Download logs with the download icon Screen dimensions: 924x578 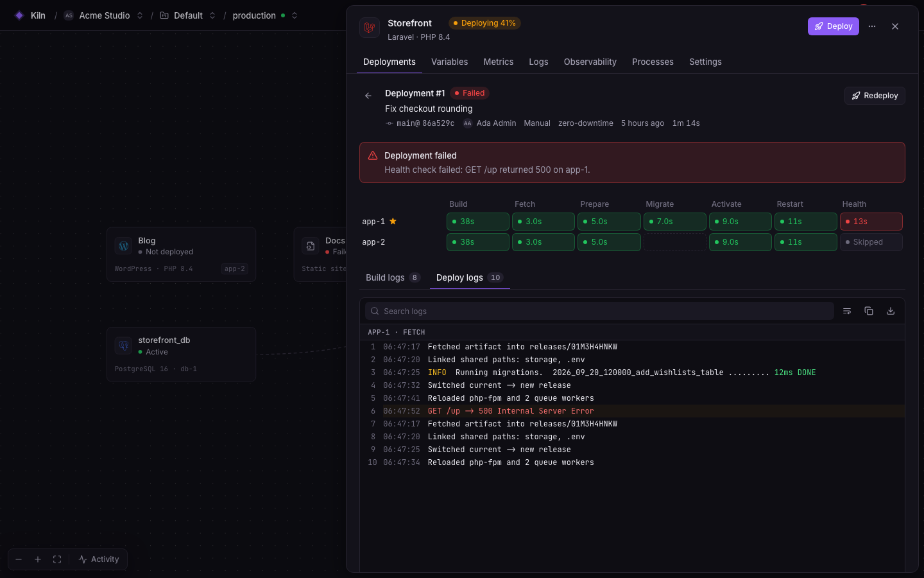pos(891,311)
